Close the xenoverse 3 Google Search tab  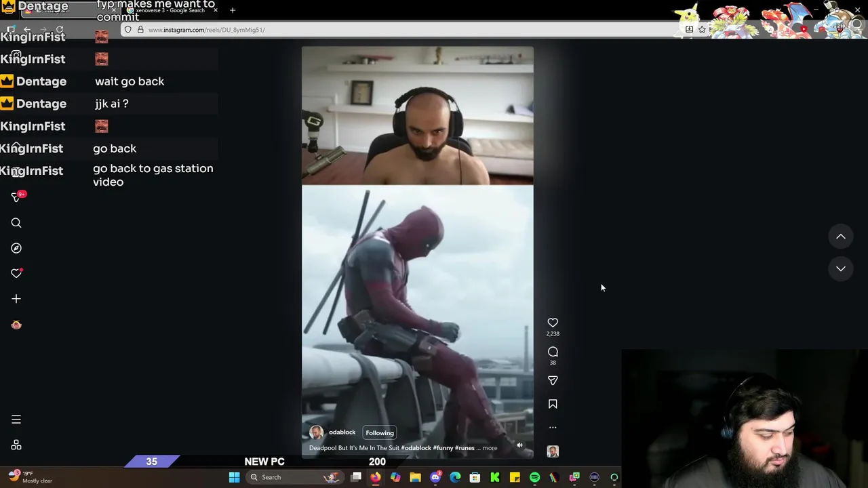(215, 10)
